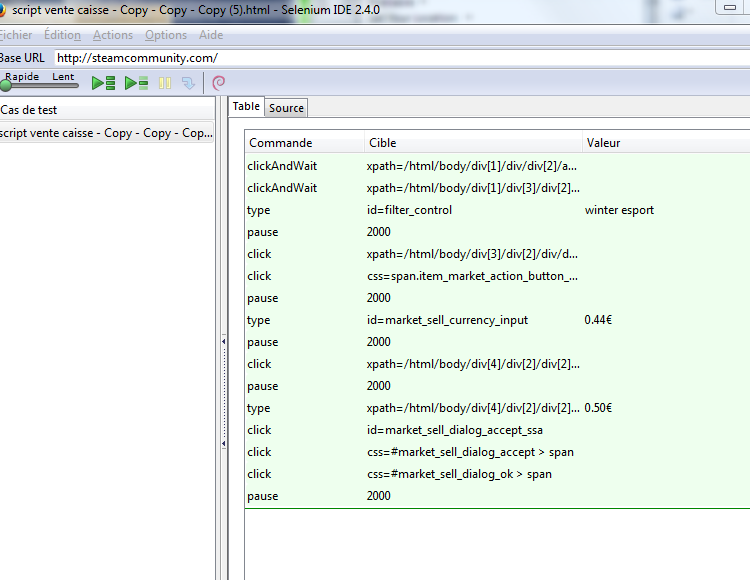Click the Commande column header
This screenshot has width=750, height=580.
281,143
